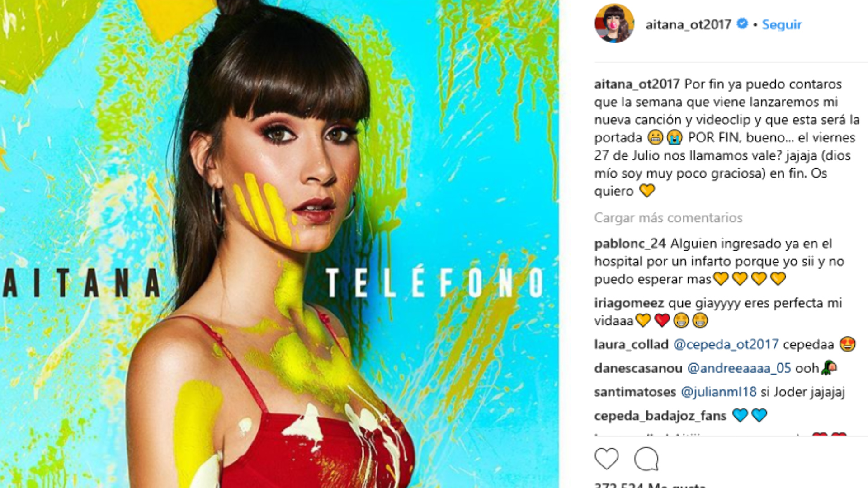Open the aitana_ot2017 username in caption

click(637, 84)
